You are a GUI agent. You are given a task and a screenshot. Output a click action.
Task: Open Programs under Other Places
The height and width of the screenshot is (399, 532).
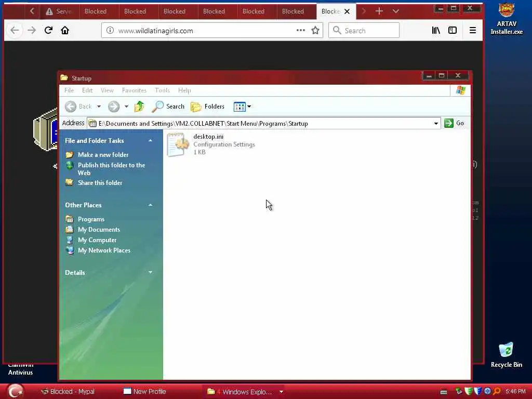[x=91, y=219]
